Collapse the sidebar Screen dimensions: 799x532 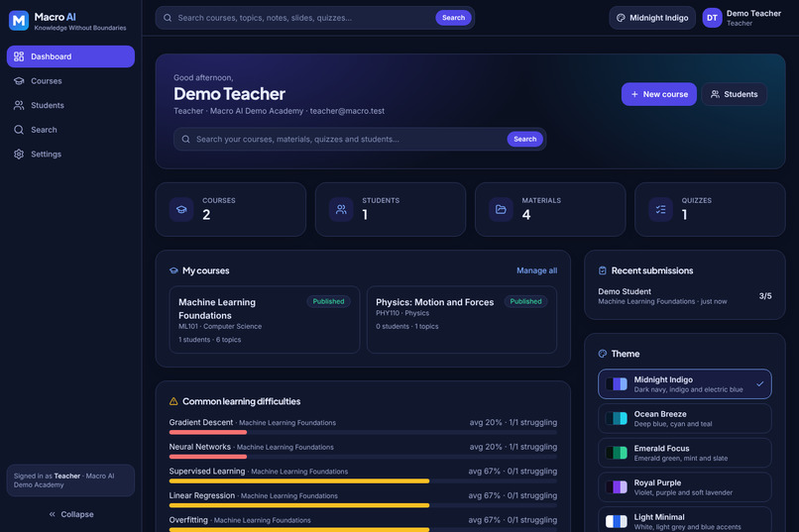point(70,514)
